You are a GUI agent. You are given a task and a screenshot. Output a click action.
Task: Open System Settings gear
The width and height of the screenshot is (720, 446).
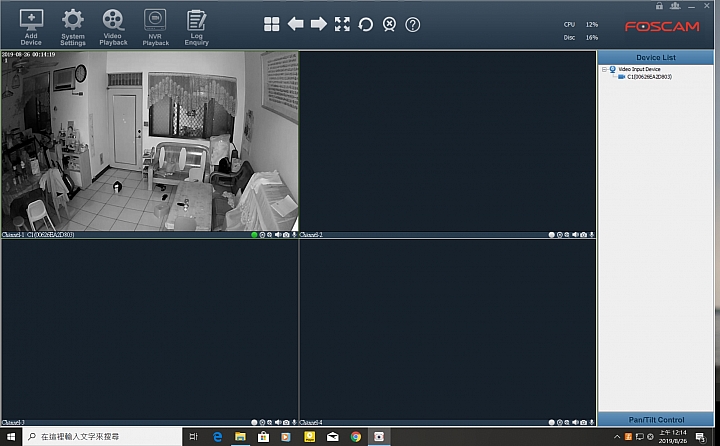[x=73, y=28]
